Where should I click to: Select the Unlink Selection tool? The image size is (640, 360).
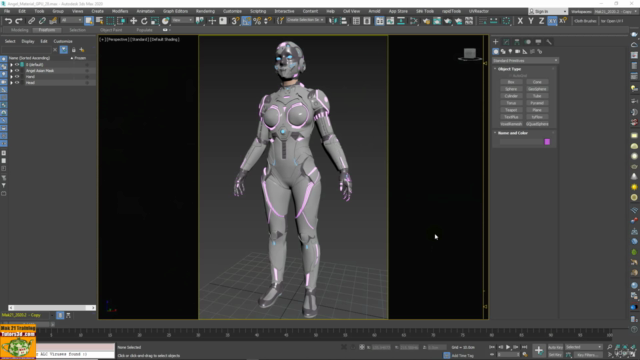tap(42, 21)
